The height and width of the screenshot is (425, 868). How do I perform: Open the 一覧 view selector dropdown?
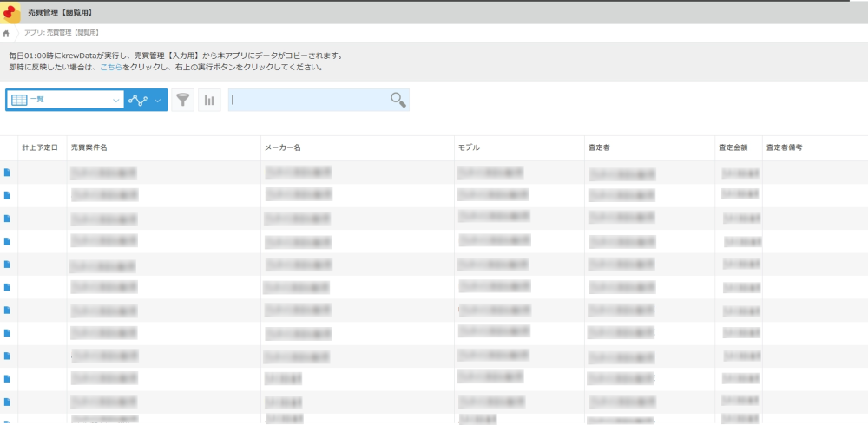65,100
